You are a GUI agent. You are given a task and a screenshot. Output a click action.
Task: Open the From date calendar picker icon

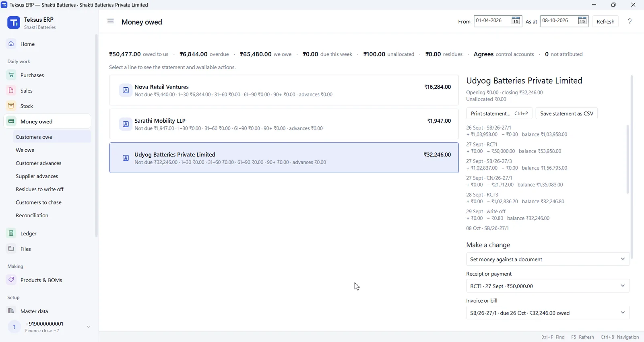tap(516, 21)
